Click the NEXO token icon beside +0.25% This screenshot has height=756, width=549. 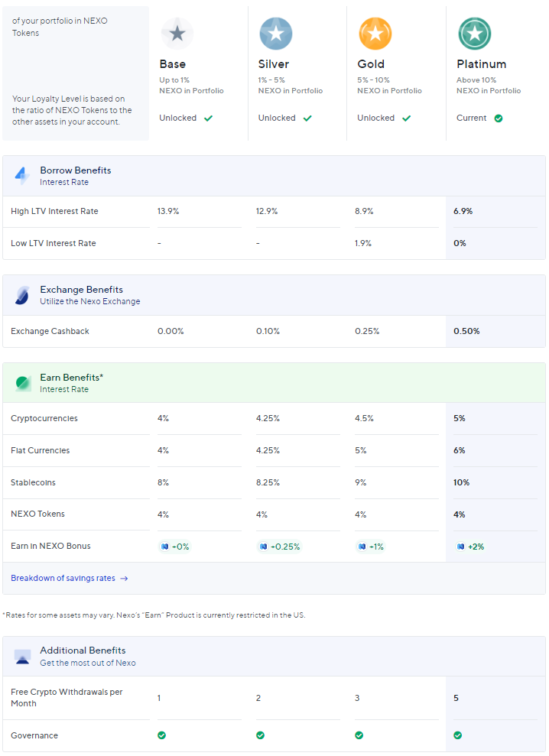coord(263,547)
